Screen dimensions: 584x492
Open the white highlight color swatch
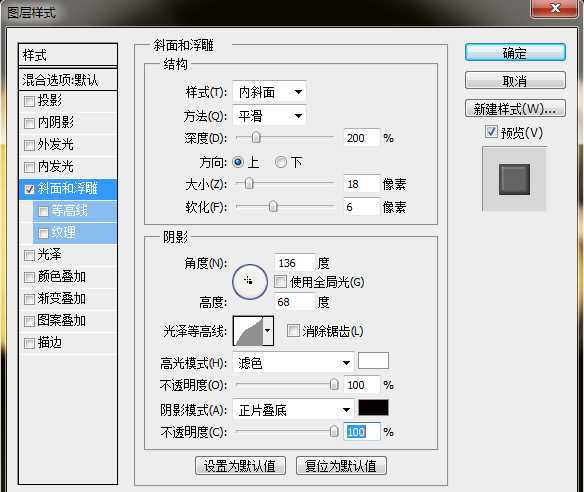pos(373,361)
